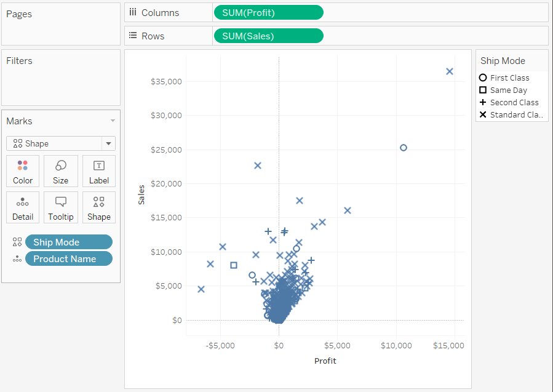This screenshot has width=553, height=392.
Task: Click the Label marks card icon
Action: [x=98, y=166]
